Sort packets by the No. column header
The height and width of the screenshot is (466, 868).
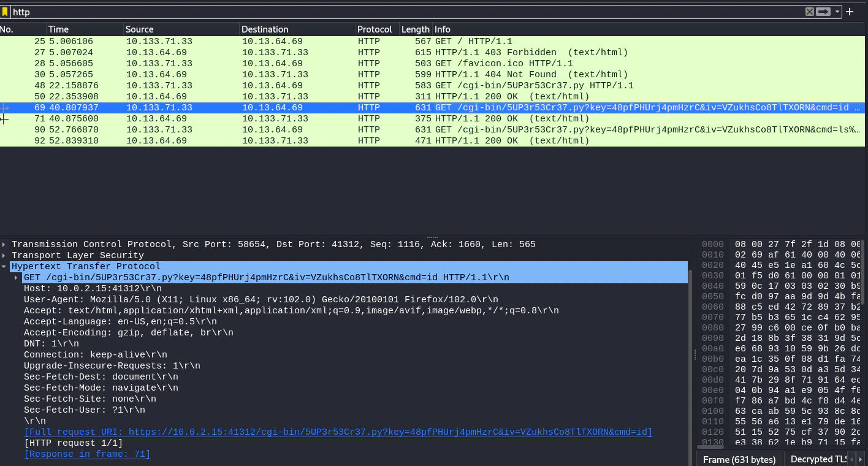point(23,29)
